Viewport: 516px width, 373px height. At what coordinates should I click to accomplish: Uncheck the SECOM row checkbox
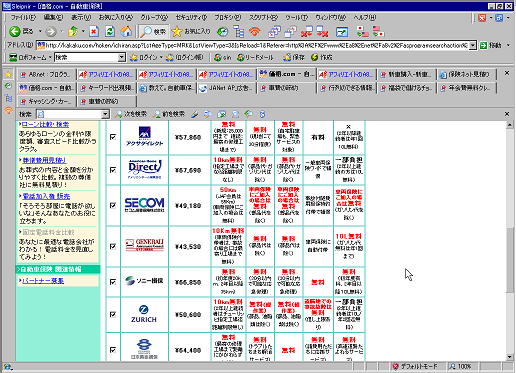(x=113, y=205)
